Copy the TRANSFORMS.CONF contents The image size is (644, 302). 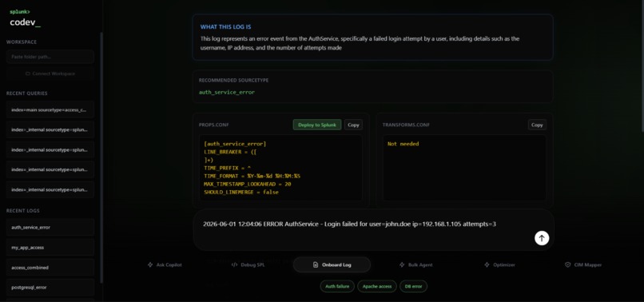537,125
